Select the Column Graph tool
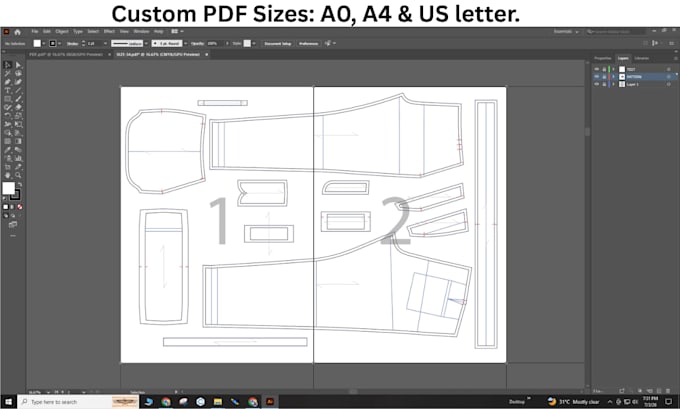The image size is (680, 409). pyautogui.click(x=18, y=158)
